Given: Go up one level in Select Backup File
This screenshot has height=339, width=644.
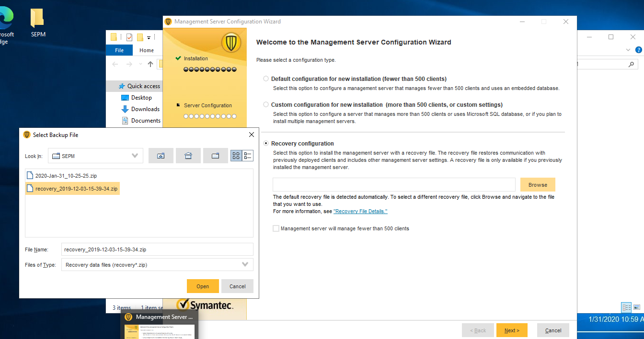Looking at the screenshot, I should (x=161, y=156).
